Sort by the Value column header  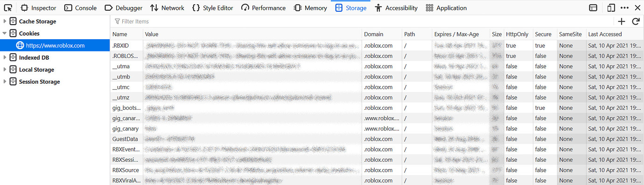[x=252, y=34]
